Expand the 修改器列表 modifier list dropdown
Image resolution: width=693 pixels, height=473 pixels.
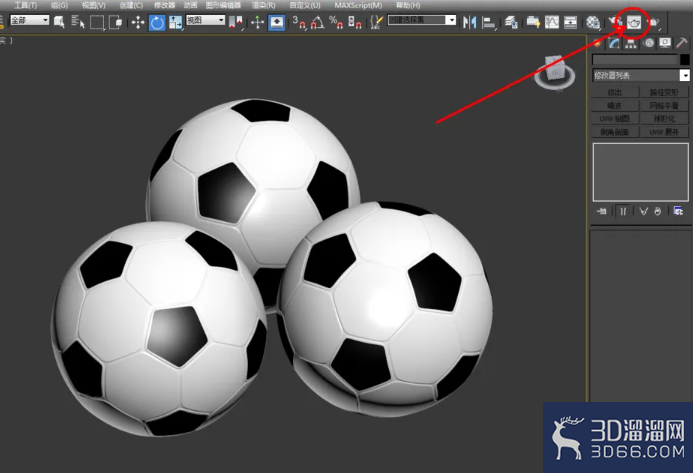tap(640, 76)
